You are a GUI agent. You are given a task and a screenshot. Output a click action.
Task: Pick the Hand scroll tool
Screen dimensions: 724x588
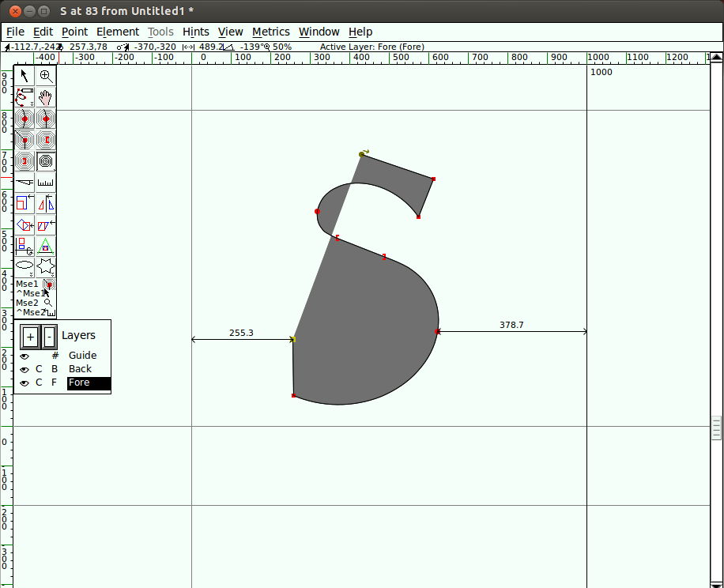(x=46, y=97)
